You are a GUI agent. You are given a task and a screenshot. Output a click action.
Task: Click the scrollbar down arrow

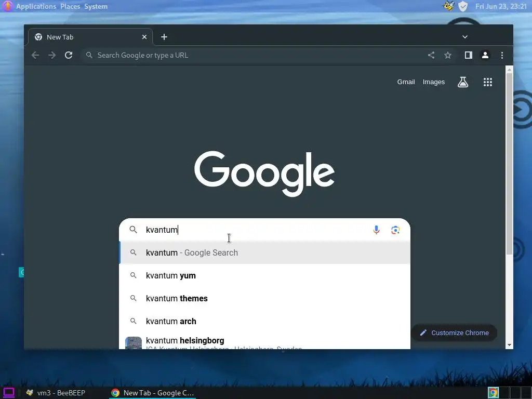tap(509, 345)
